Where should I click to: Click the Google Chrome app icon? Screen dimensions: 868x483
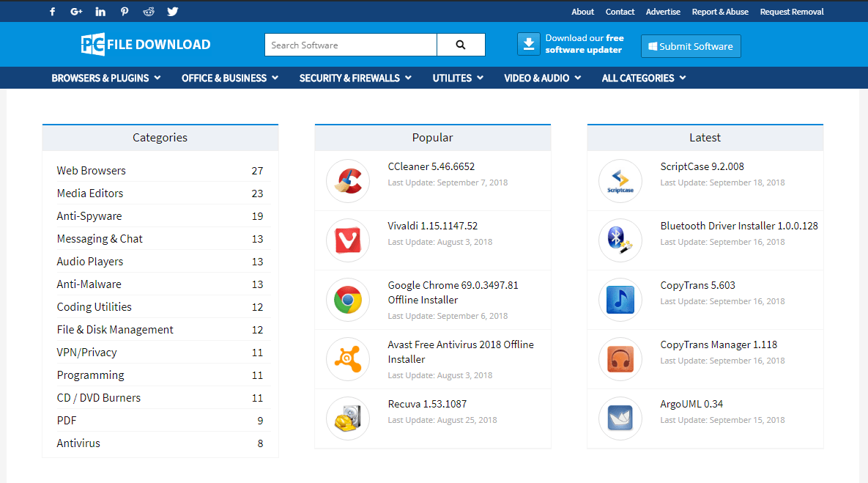click(348, 300)
